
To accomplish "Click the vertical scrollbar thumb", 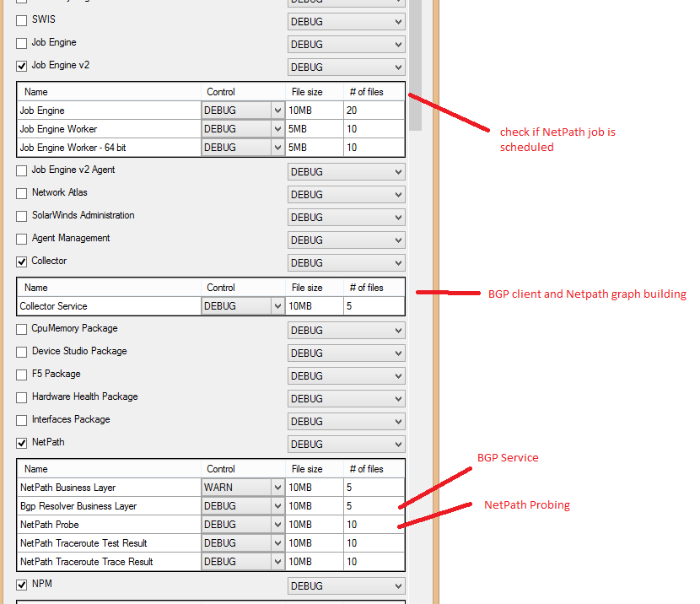I will (x=415, y=65).
